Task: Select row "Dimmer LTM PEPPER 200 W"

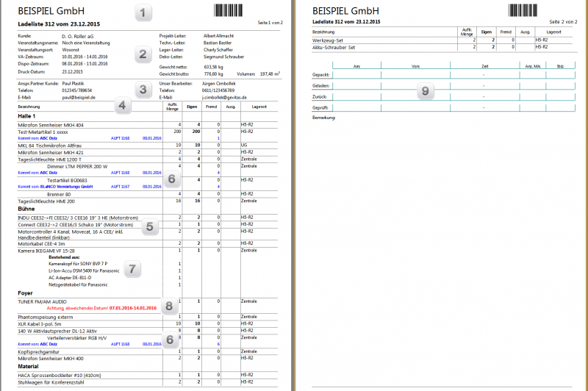Action: 148,166
